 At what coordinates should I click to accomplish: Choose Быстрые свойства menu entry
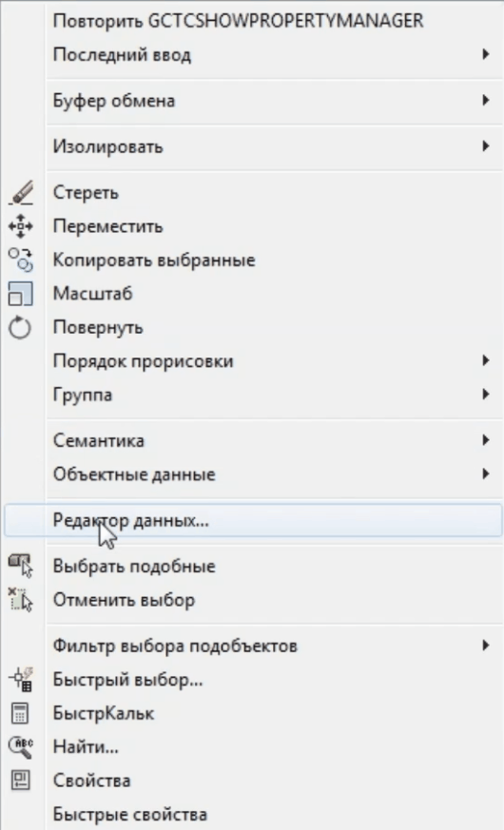(253, 814)
